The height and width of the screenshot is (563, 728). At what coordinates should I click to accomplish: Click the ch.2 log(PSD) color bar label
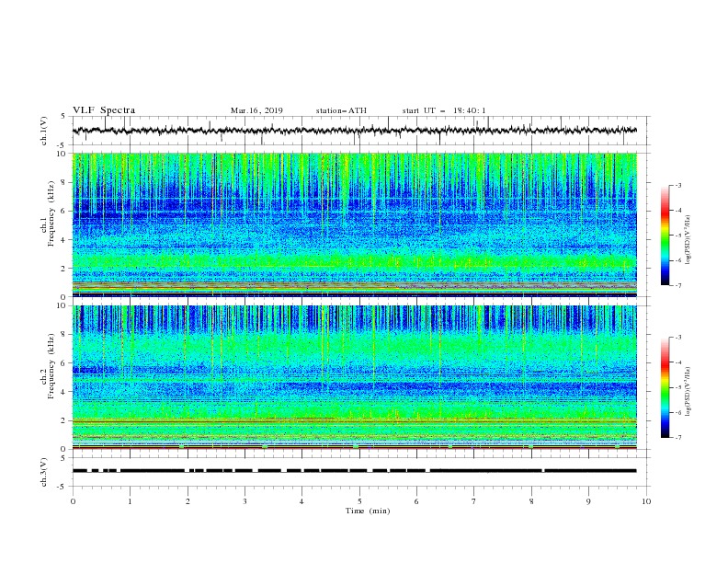coord(688,391)
